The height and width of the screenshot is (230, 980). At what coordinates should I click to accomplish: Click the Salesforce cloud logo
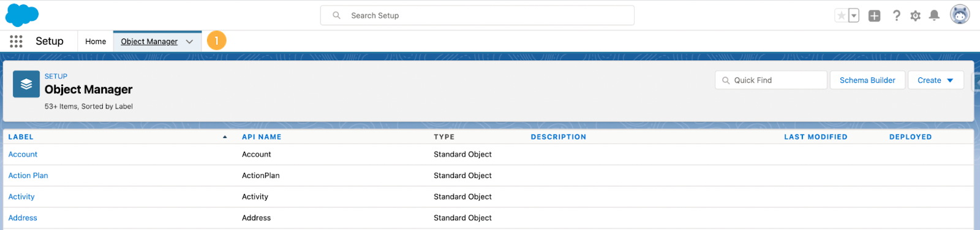(x=22, y=15)
